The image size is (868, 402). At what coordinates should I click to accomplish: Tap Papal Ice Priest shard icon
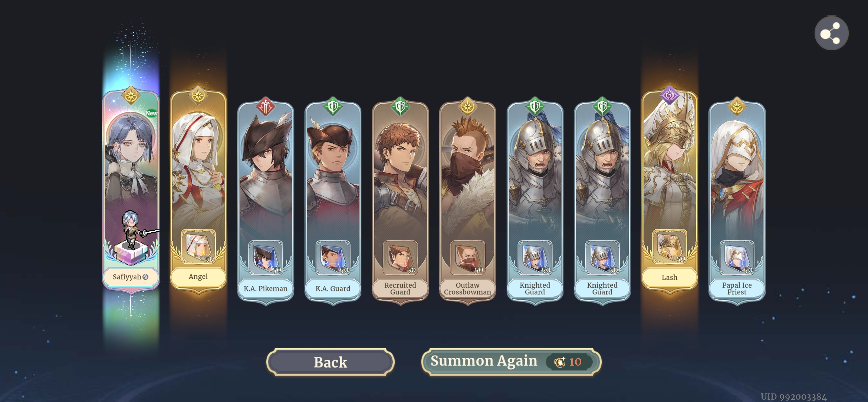tap(737, 258)
